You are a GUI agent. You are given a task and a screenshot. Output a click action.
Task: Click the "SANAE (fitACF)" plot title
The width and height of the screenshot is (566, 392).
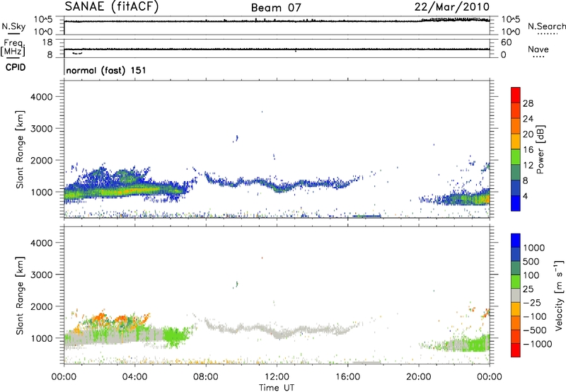click(112, 7)
